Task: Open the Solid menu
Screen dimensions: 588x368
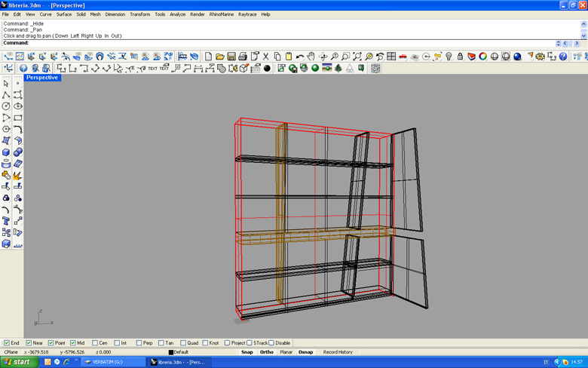Action: (81, 14)
